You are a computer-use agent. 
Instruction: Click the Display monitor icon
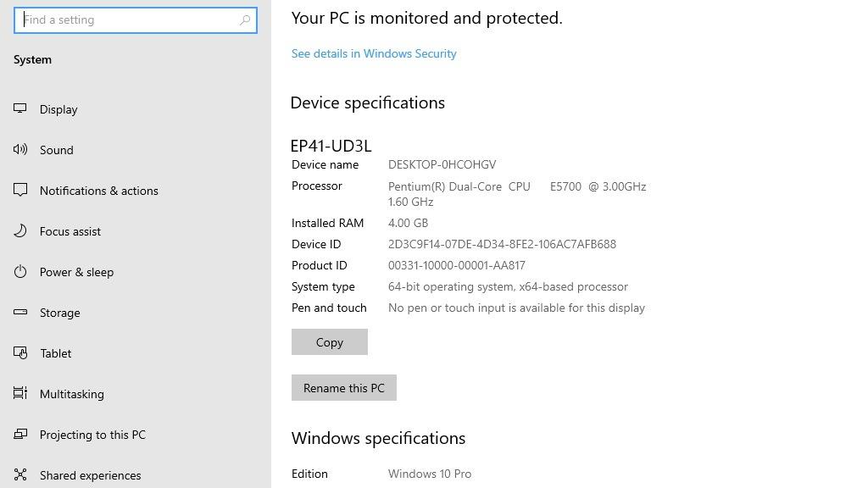(x=20, y=108)
